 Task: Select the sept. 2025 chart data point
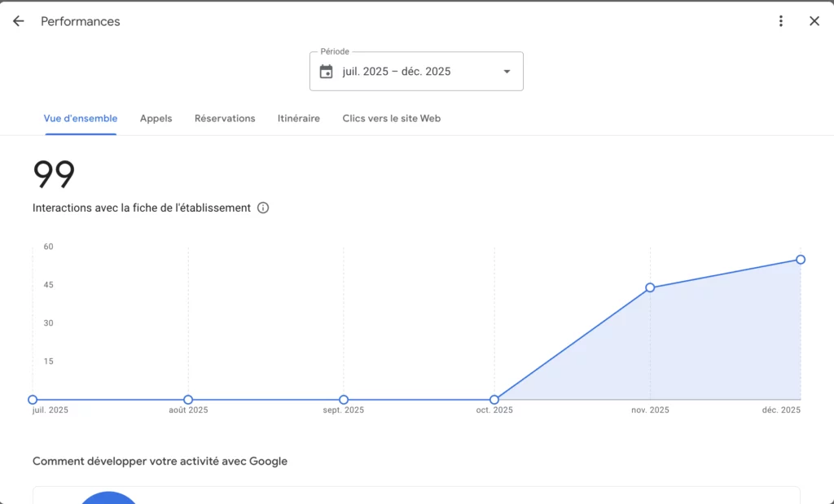tap(344, 400)
